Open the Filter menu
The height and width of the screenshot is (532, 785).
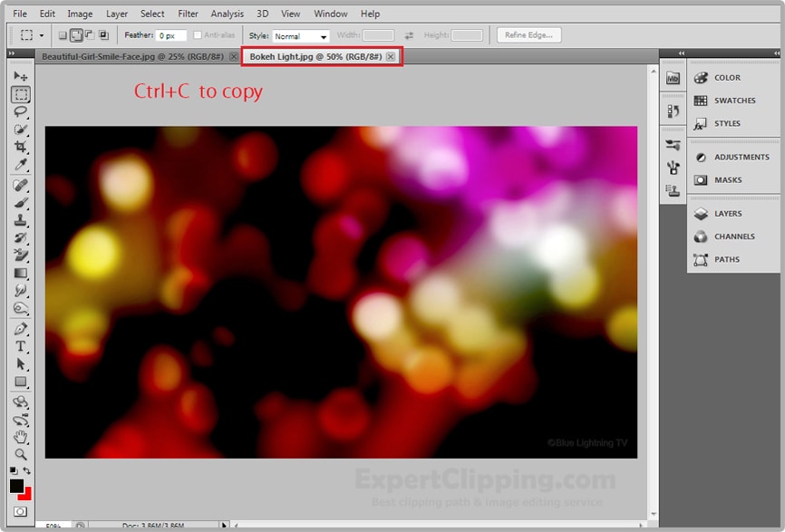(x=188, y=14)
